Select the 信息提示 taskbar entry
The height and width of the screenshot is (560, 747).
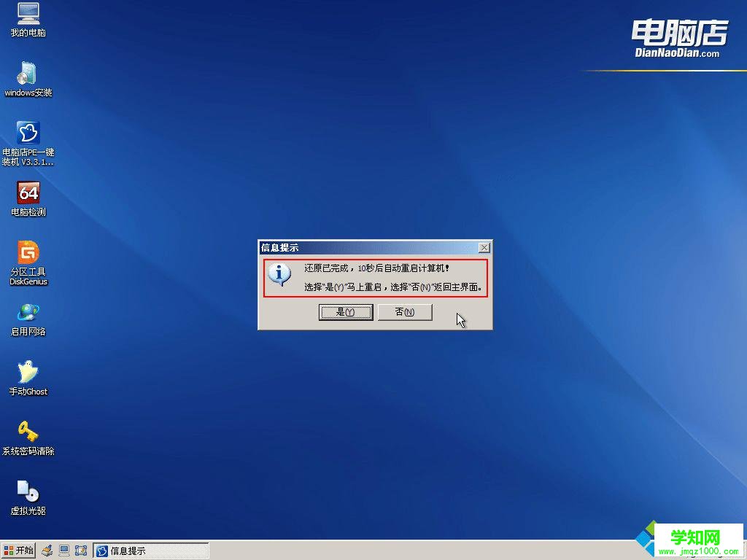[x=150, y=550]
